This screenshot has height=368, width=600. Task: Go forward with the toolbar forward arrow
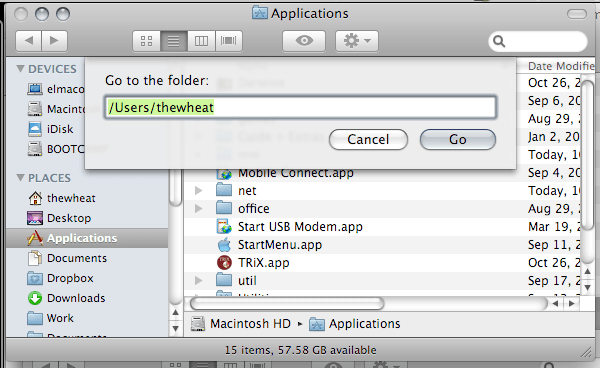(54, 41)
